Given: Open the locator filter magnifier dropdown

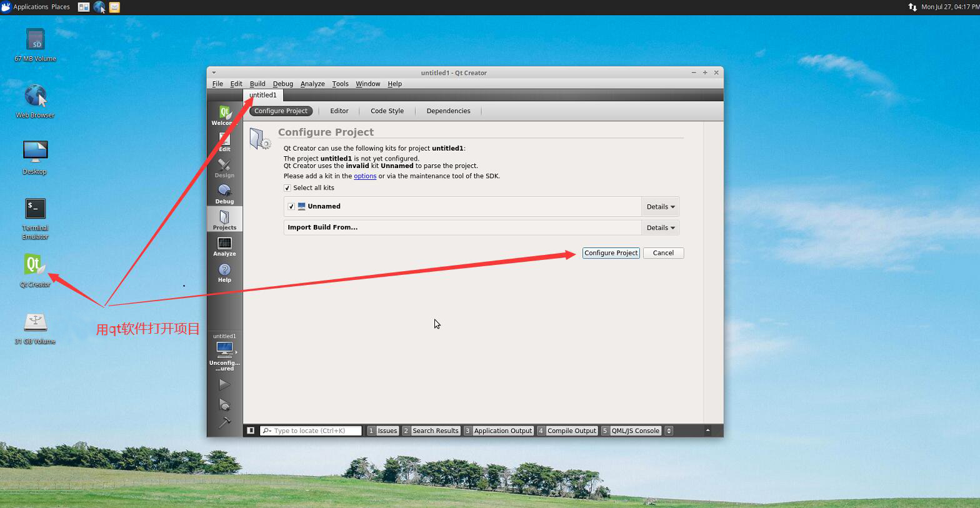Looking at the screenshot, I should 267,431.
